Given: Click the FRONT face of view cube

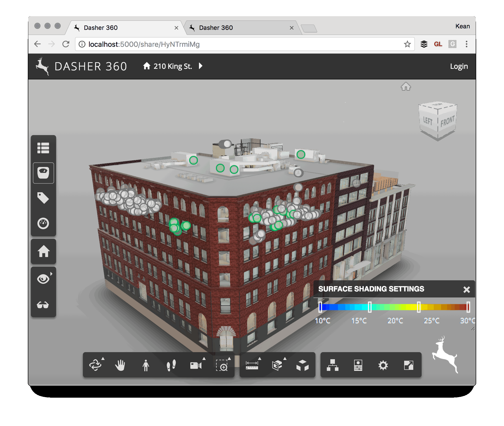Looking at the screenshot, I should click(x=447, y=122).
